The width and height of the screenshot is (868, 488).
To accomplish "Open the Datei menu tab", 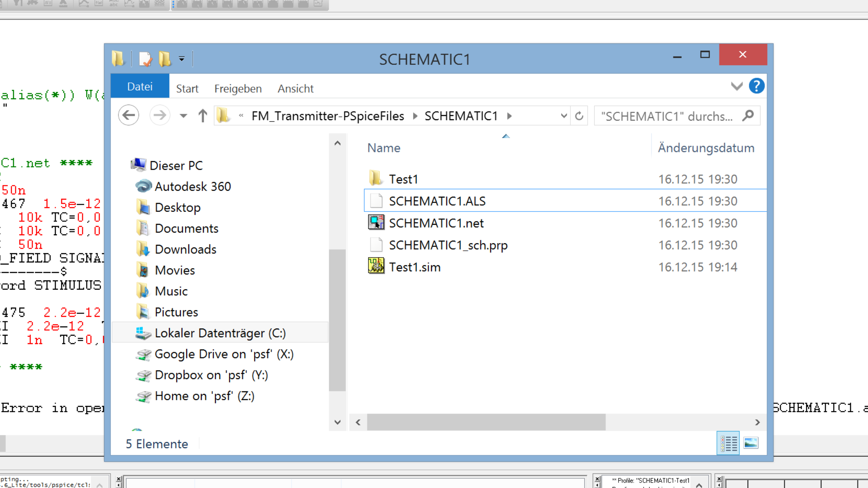I will 140,87.
